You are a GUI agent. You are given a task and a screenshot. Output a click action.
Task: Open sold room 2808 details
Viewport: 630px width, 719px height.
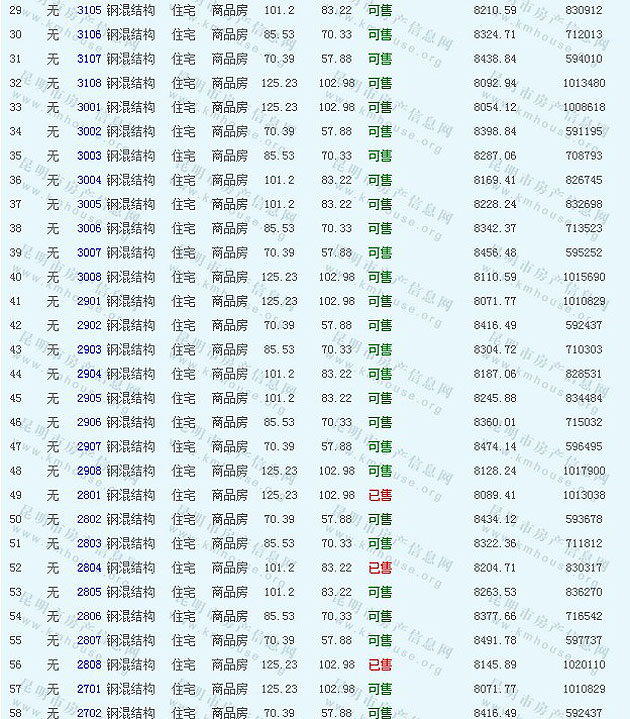click(89, 665)
